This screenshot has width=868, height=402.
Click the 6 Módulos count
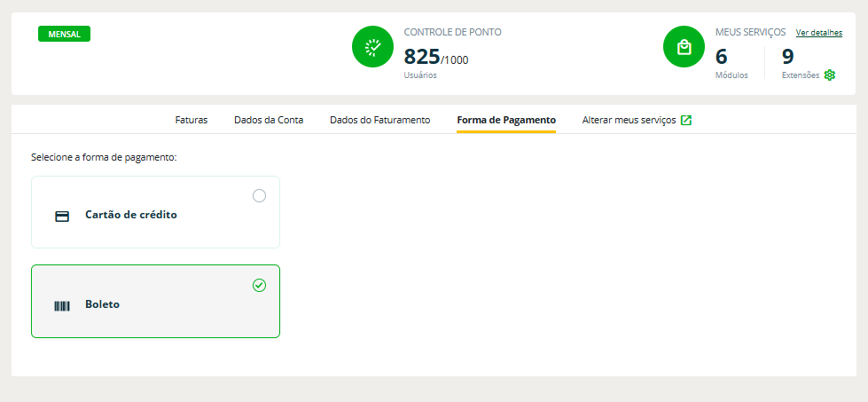[x=722, y=58]
